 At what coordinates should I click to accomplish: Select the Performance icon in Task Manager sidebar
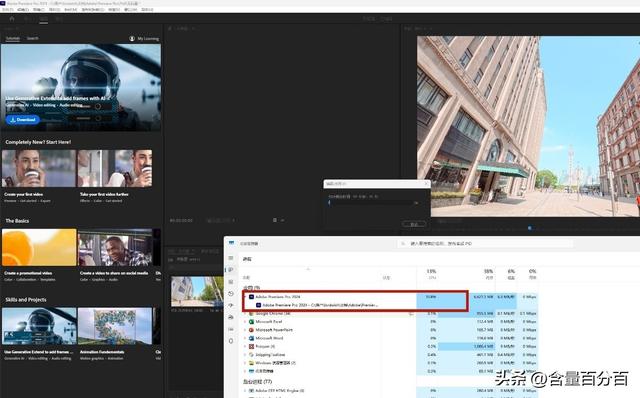pyautogui.click(x=231, y=282)
